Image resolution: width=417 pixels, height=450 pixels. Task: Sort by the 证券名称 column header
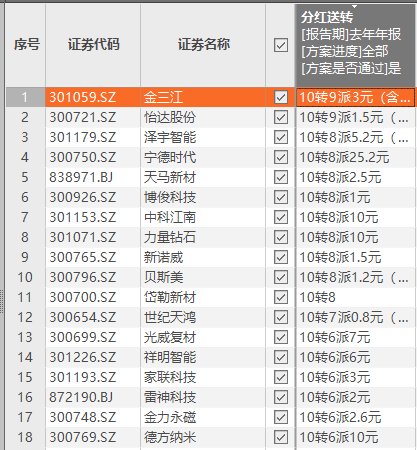click(203, 45)
